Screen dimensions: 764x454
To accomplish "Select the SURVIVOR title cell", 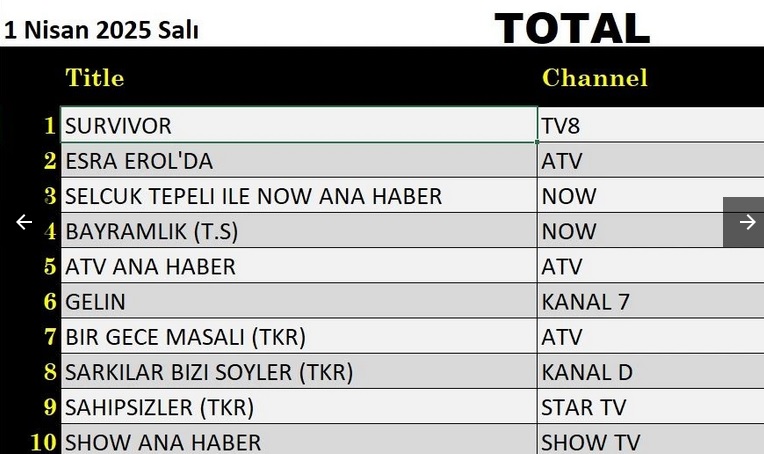I will (x=299, y=125).
